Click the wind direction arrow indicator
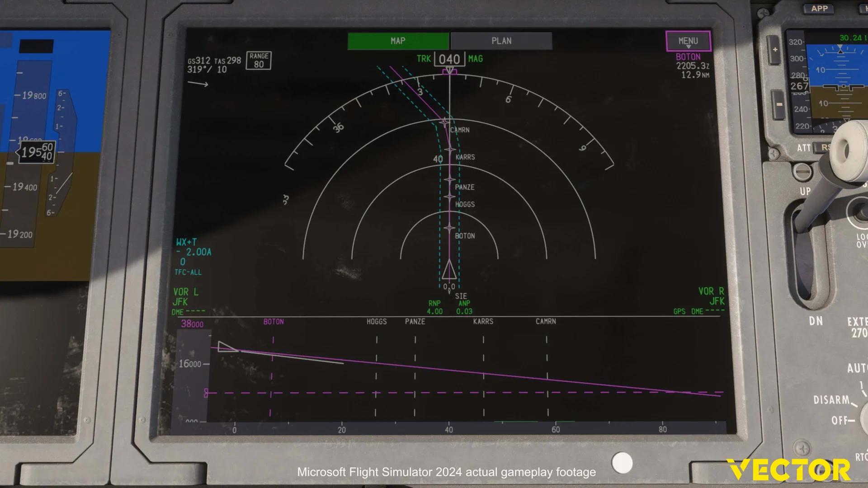This screenshot has width=868, height=488. click(198, 84)
